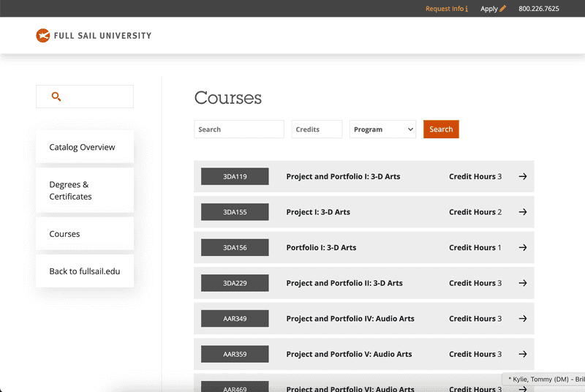Open AAR349 course via its arrow icon
The height and width of the screenshot is (392, 585).
tap(523, 319)
